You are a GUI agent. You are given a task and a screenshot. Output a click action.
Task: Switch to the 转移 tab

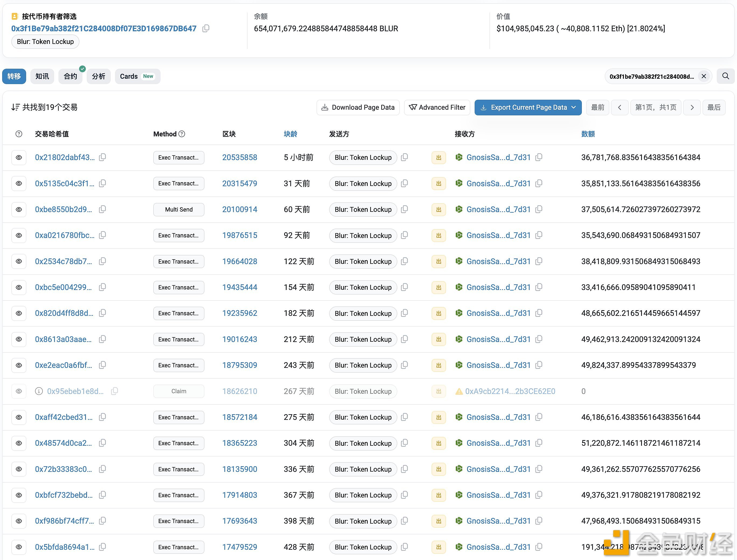tap(14, 76)
